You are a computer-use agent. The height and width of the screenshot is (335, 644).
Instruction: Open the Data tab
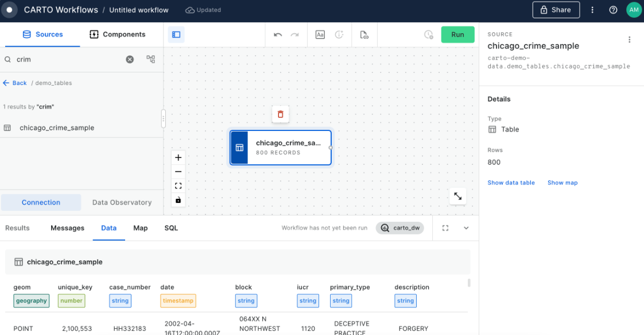109,228
